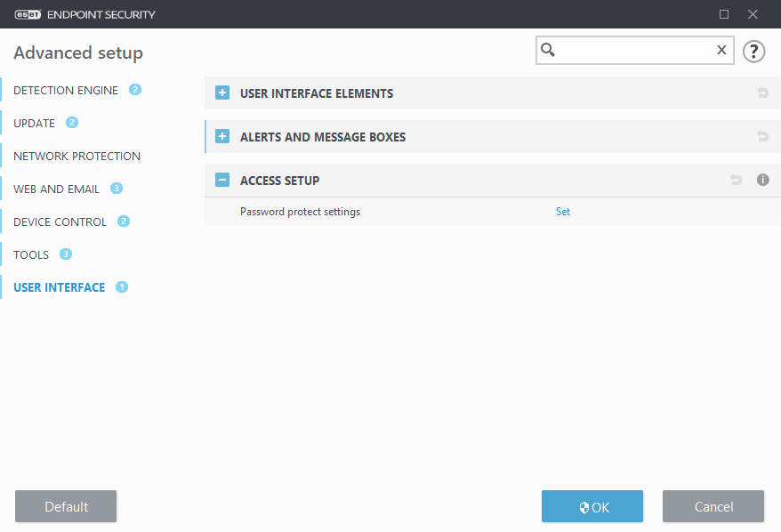Expand Alerts and Message Boxes section
This screenshot has width=781, height=532.
[x=222, y=136]
